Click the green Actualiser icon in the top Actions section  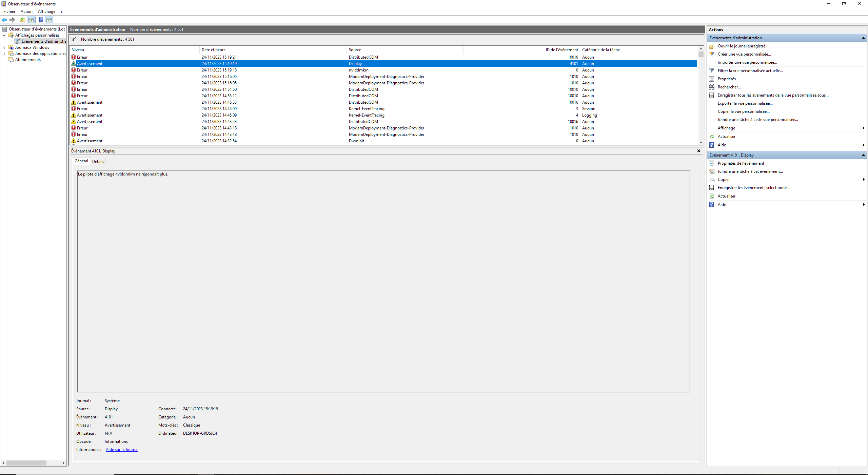pyautogui.click(x=712, y=137)
